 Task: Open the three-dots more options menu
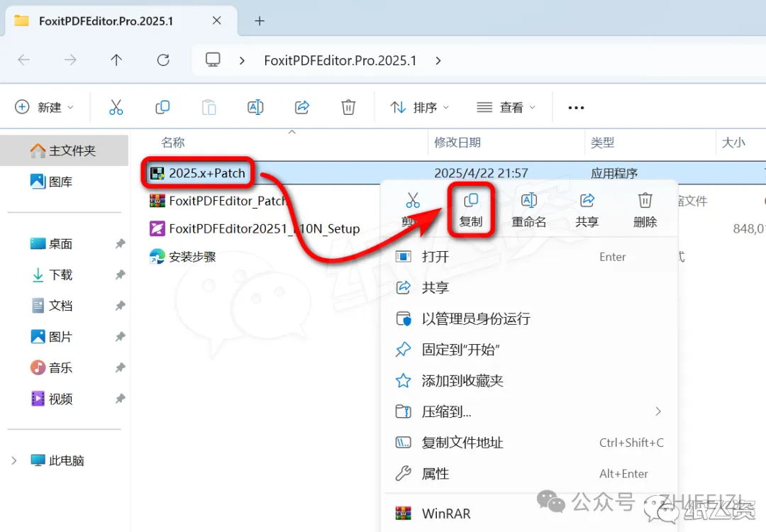coord(576,108)
